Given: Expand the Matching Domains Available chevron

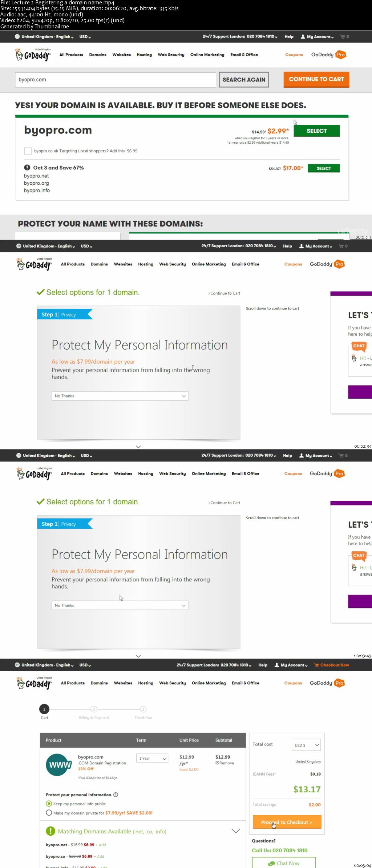Looking at the screenshot, I should (236, 831).
